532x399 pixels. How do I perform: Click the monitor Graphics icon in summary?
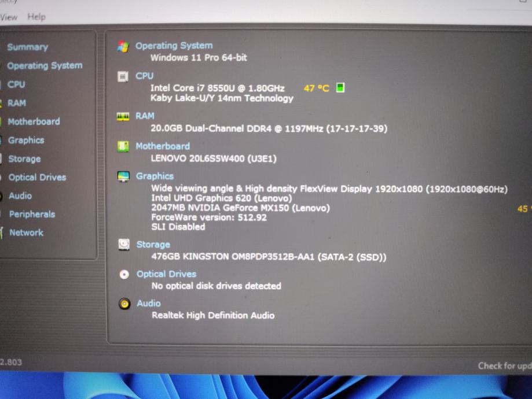tap(123, 176)
